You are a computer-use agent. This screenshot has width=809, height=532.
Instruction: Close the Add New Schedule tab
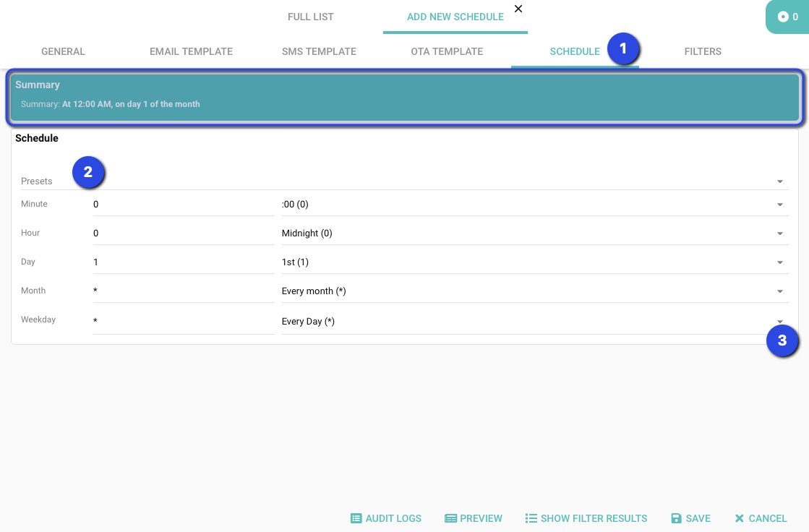[x=518, y=9]
